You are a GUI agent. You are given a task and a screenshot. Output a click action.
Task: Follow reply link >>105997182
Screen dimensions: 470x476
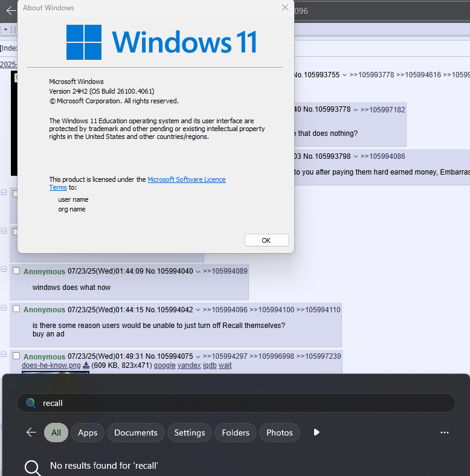pos(382,109)
